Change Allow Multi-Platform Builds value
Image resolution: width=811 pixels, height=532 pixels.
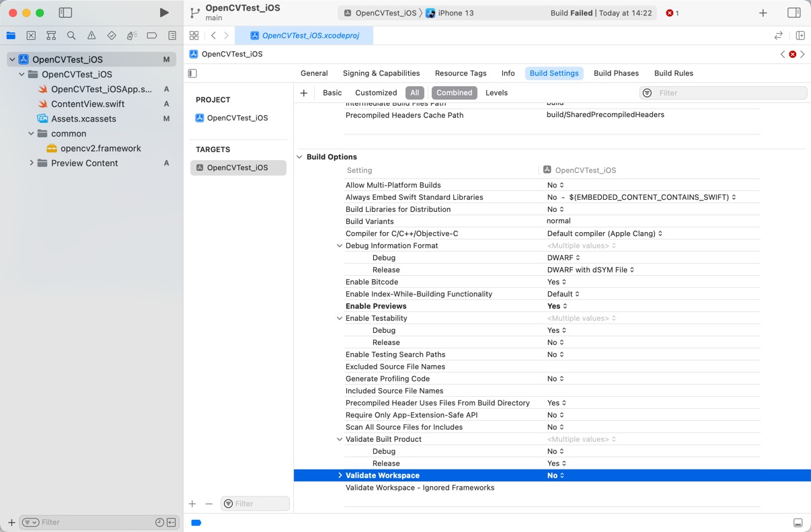point(555,185)
